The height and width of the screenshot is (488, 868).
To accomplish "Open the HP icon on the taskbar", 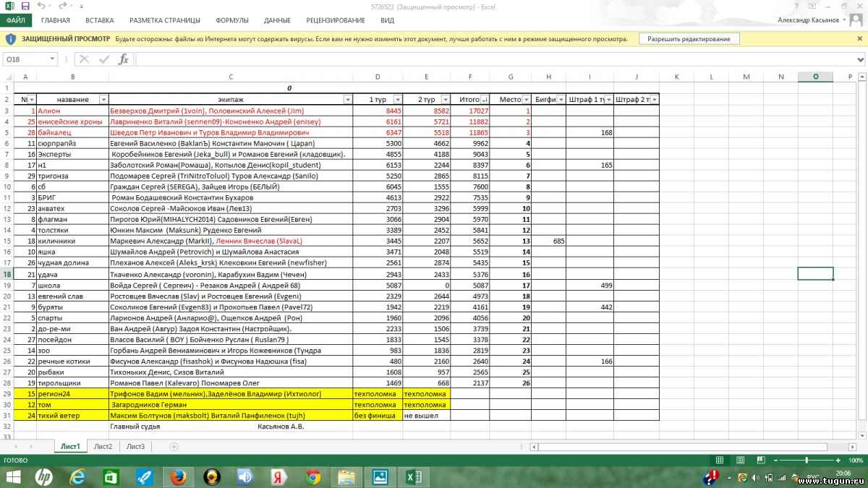I will [43, 477].
